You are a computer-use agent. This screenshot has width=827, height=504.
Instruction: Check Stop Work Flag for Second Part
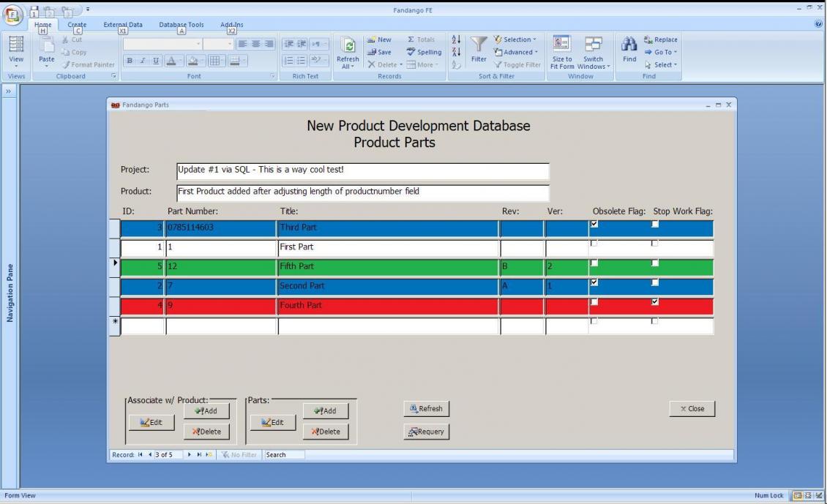pyautogui.click(x=655, y=282)
